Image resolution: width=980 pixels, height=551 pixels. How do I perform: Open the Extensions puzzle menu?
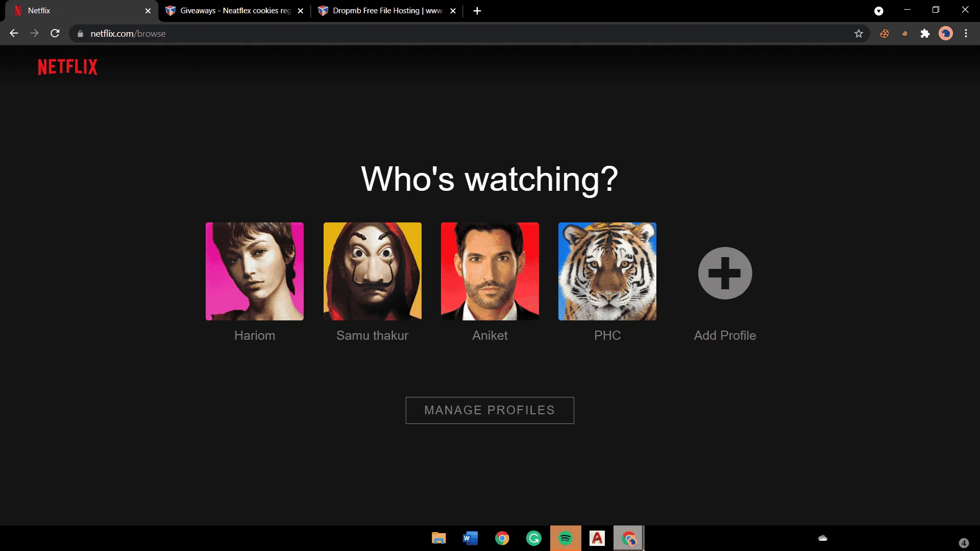coord(925,34)
